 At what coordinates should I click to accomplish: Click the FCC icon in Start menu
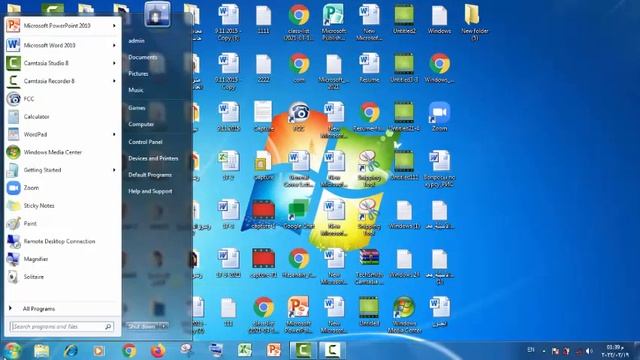point(13,99)
